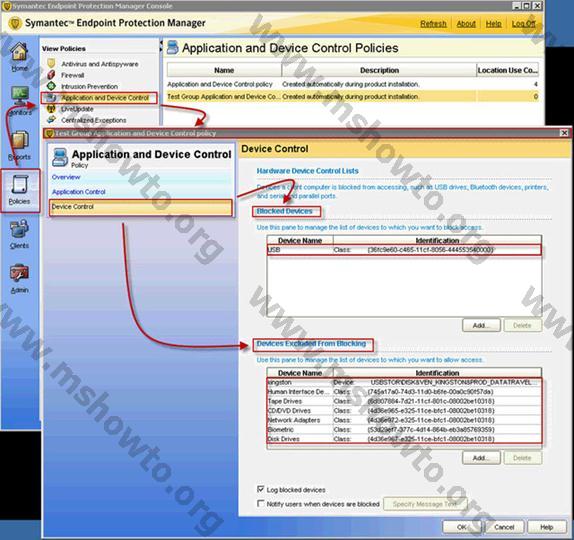Sort policies by the Name column header

pyautogui.click(x=224, y=70)
